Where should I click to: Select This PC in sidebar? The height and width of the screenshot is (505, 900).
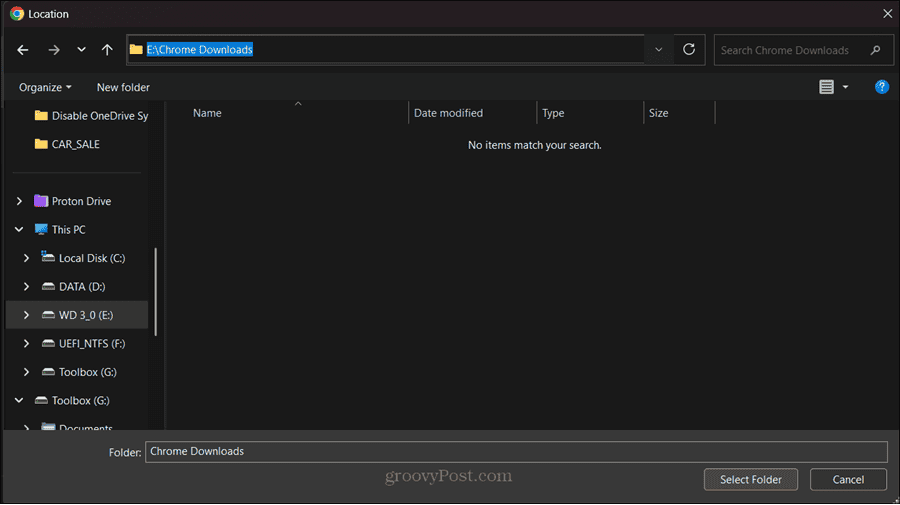[69, 230]
